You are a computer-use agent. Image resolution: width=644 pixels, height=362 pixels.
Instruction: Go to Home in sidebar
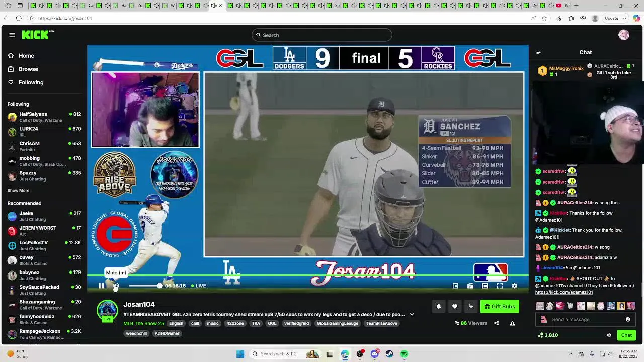click(x=26, y=56)
